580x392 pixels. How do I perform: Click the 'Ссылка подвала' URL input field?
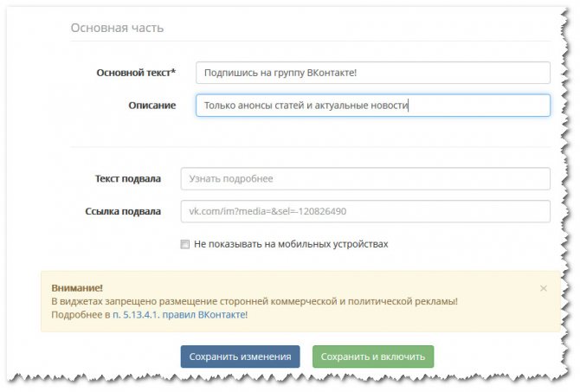click(364, 211)
